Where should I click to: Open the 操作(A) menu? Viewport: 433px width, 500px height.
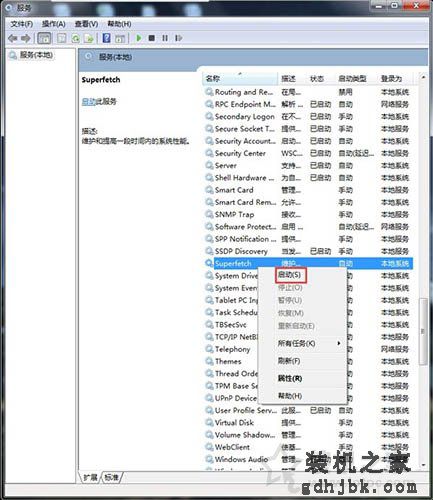click(53, 24)
